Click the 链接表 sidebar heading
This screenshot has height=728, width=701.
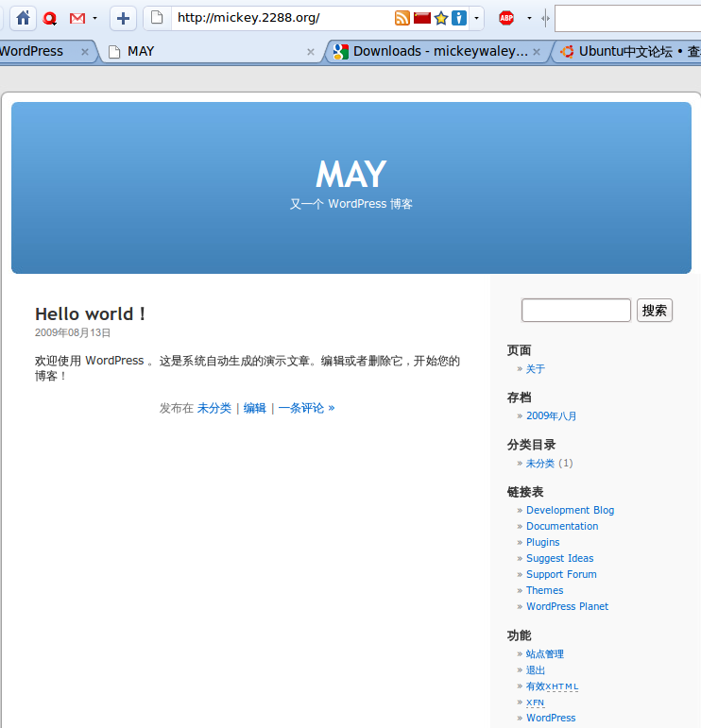[x=525, y=492]
